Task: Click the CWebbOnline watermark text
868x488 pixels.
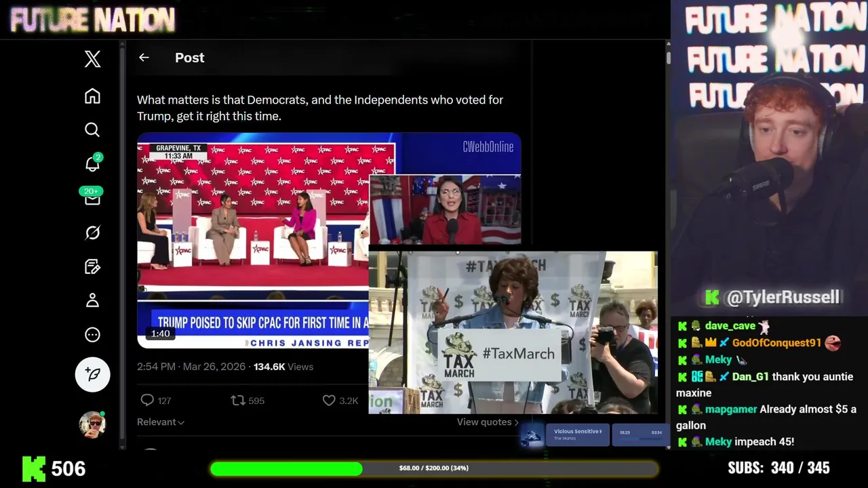Action: [488, 146]
